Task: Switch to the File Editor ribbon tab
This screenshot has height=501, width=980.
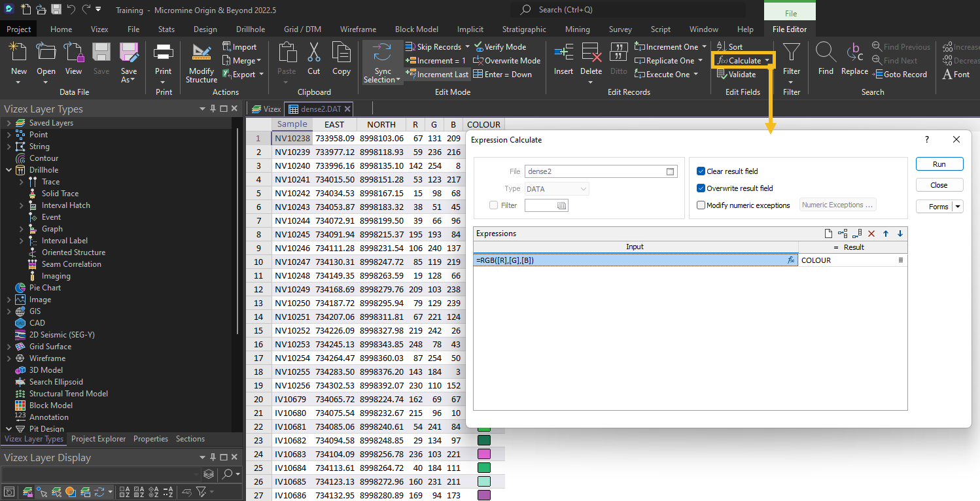Action: tap(789, 29)
